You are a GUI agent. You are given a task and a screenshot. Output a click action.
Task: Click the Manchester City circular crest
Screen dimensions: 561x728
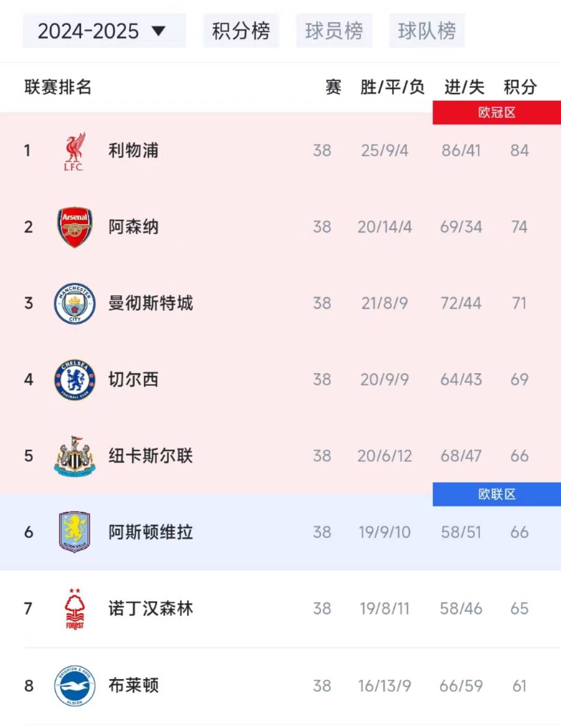tap(74, 303)
